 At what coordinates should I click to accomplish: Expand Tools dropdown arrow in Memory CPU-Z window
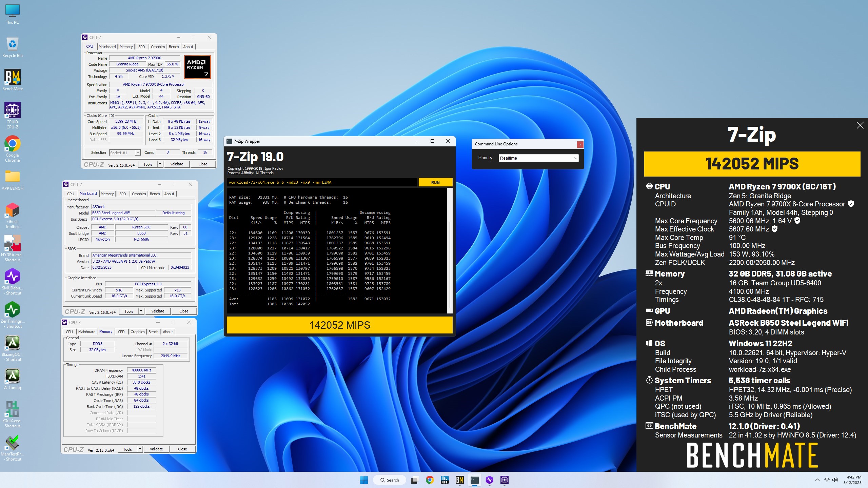pyautogui.click(x=140, y=449)
